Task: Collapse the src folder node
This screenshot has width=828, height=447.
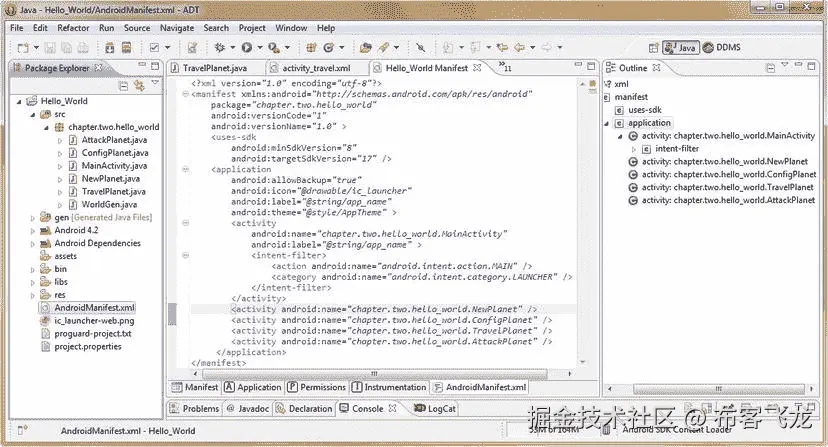Action: (33, 114)
